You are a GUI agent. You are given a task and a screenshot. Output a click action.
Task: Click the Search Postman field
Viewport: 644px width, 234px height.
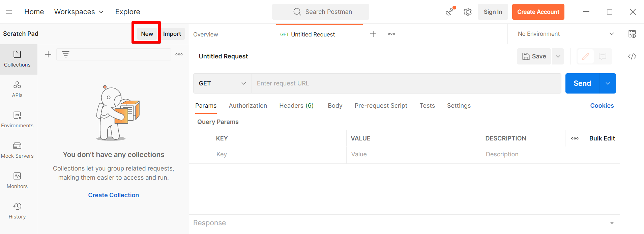point(321,12)
